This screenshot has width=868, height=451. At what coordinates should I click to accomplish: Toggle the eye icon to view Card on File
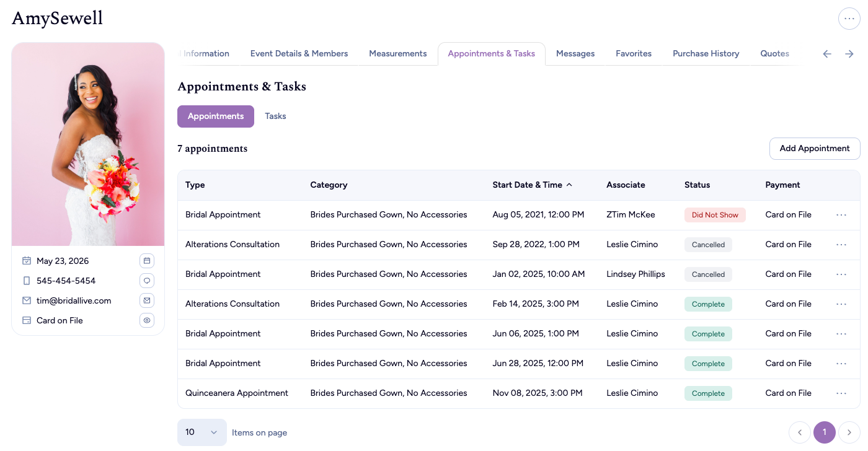(147, 320)
